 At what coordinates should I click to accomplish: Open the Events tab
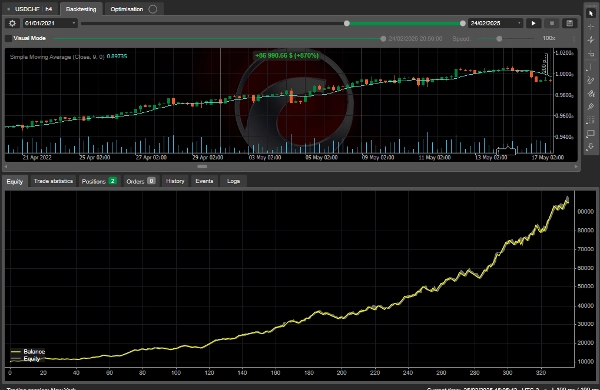pos(204,181)
